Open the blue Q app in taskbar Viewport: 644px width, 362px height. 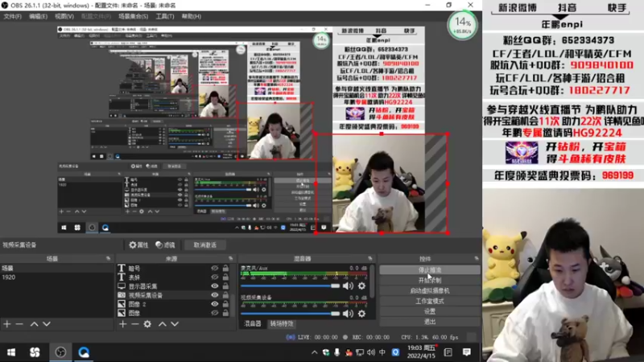[x=84, y=352]
